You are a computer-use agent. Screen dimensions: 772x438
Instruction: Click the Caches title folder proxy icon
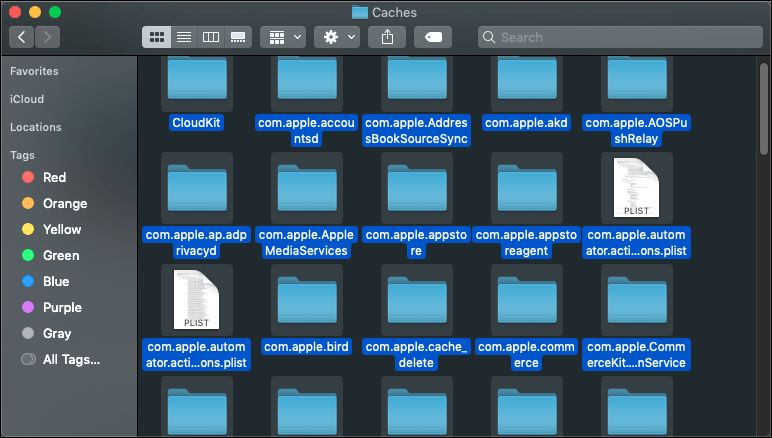[360, 12]
